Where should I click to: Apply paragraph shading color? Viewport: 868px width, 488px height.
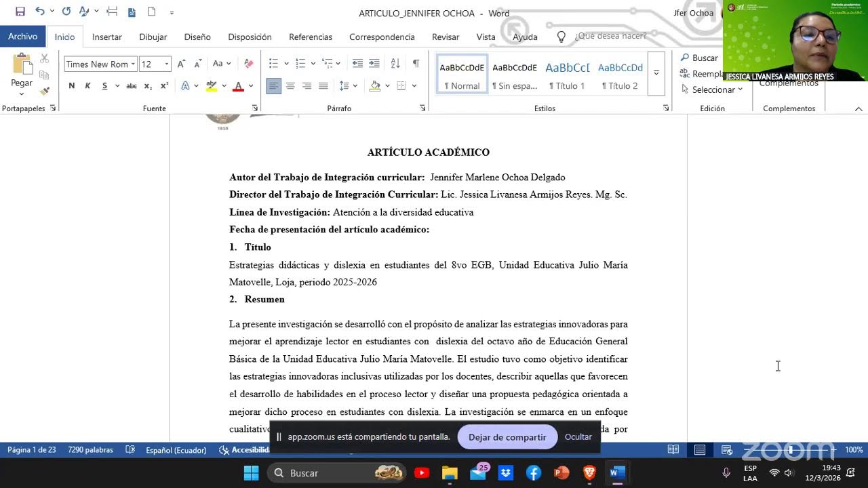coord(375,86)
